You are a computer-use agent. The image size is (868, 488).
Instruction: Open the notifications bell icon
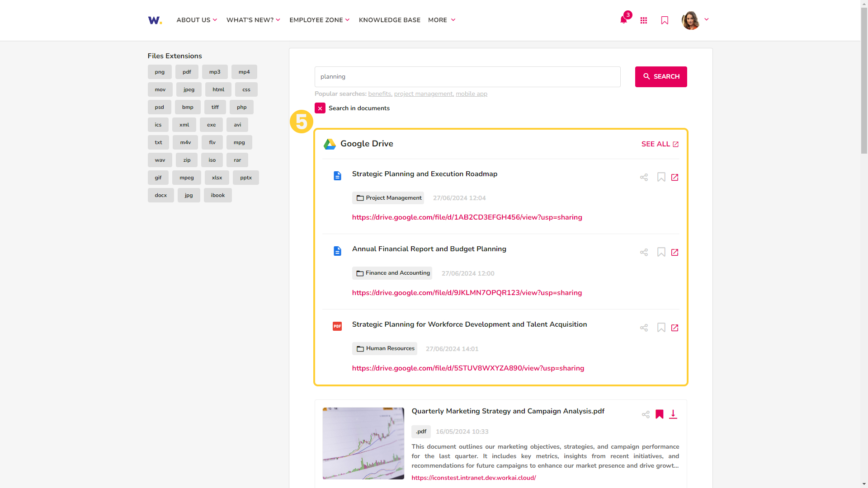point(623,20)
